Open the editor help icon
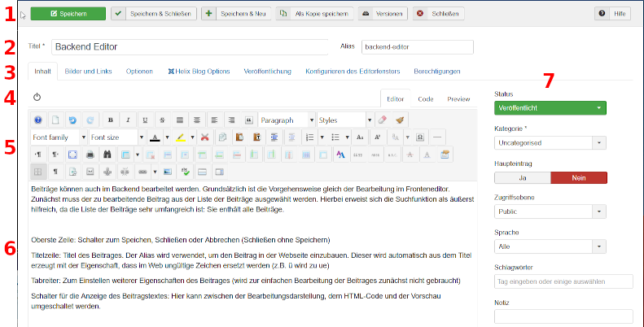644x327 pixels. coord(37,120)
